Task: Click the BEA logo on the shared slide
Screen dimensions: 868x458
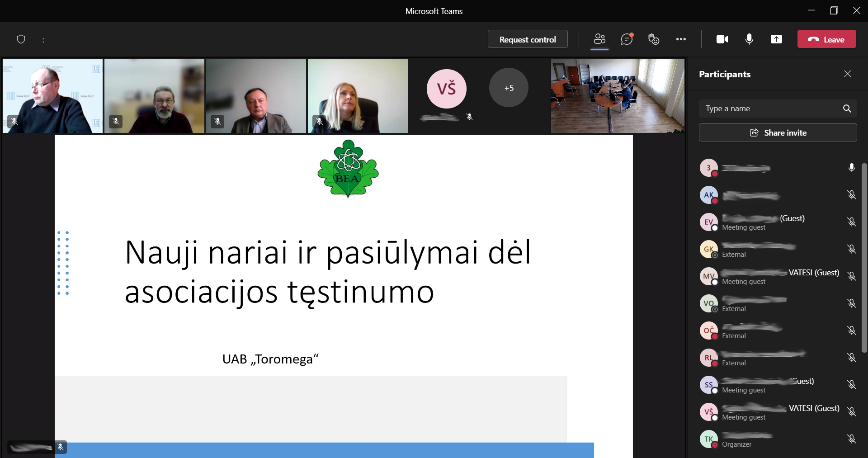Action: (x=348, y=169)
